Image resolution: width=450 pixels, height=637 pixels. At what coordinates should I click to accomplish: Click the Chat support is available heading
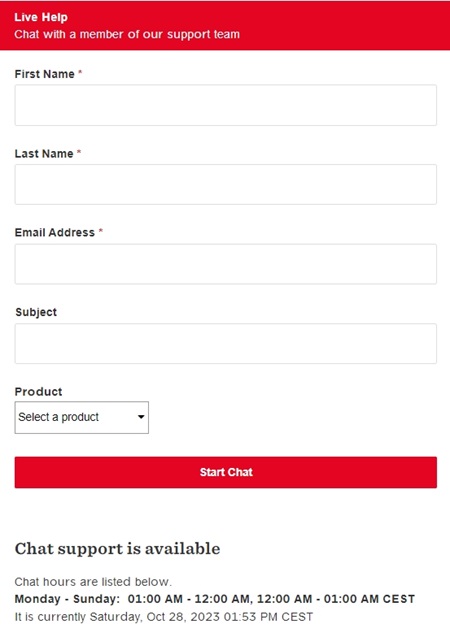point(117,549)
